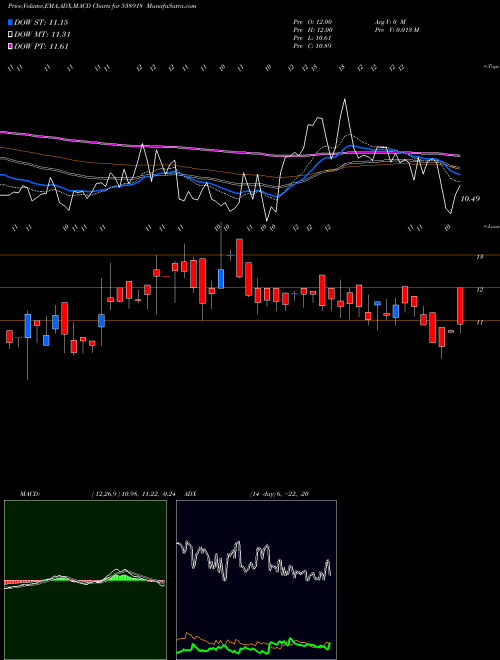Click the 'Avg V: 0 M' value
500x660 pixels.
[x=389, y=21]
